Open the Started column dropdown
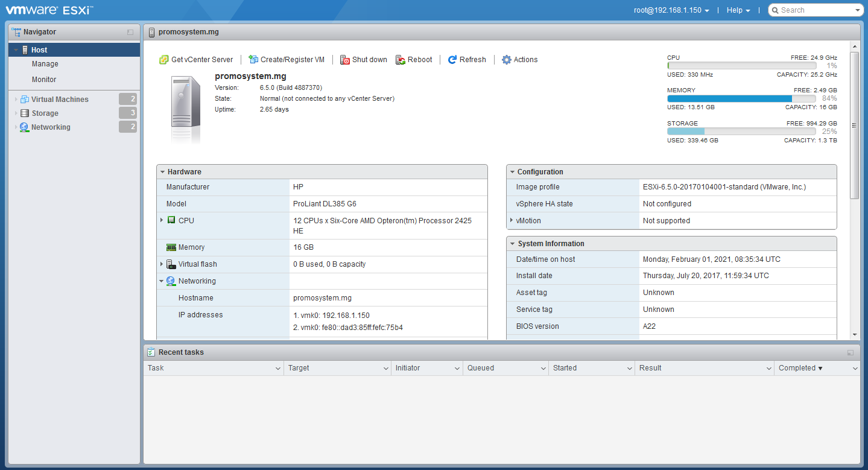 tap(629, 368)
